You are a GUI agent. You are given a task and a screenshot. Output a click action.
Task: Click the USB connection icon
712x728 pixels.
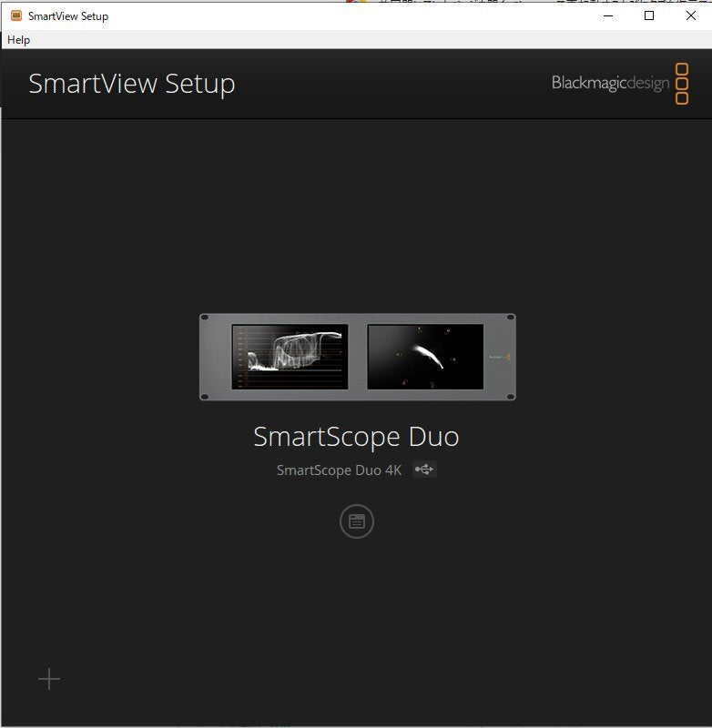[424, 470]
